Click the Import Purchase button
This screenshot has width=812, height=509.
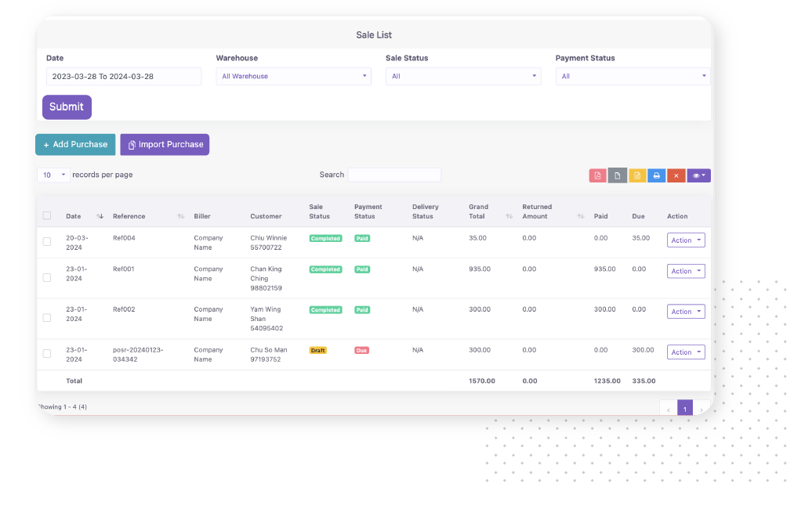(165, 145)
